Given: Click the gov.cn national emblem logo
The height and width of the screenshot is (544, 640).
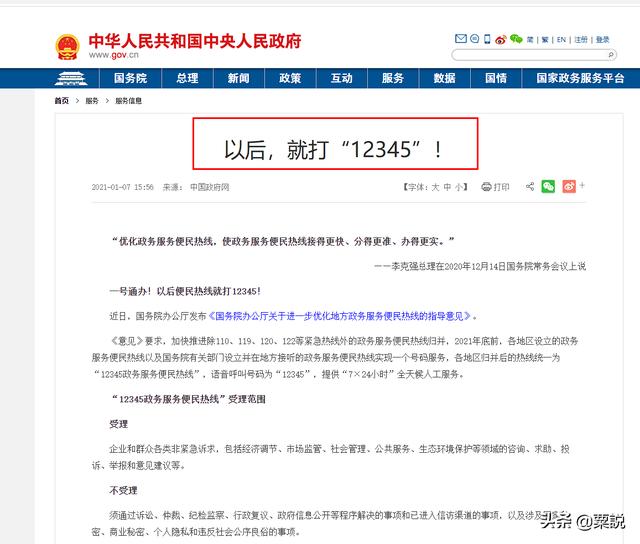Looking at the screenshot, I should pos(68,46).
